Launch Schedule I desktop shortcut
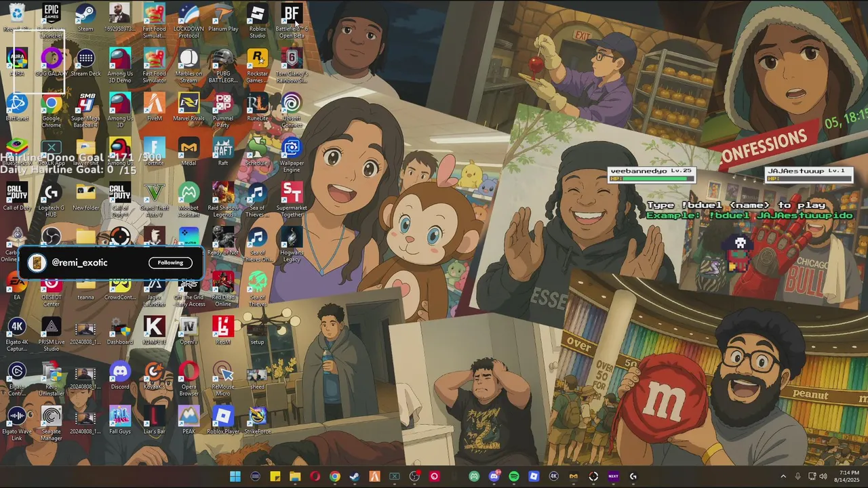The width and height of the screenshot is (868, 488). point(258,152)
